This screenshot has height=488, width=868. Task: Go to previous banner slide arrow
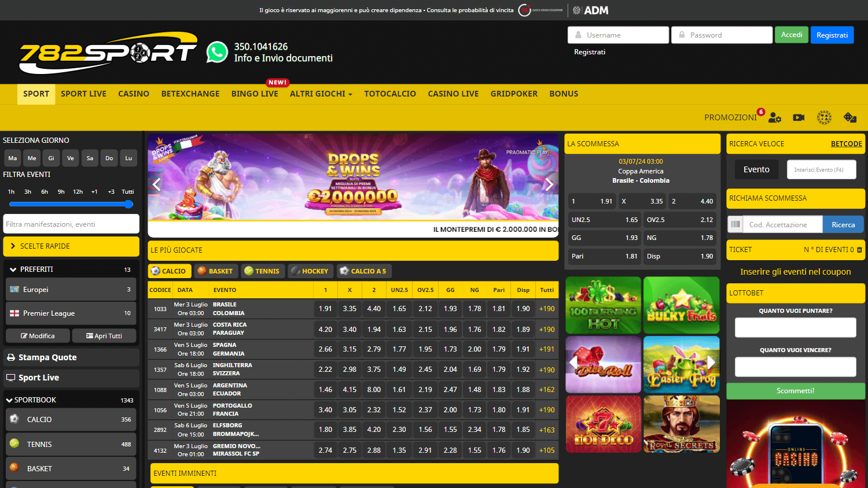156,184
